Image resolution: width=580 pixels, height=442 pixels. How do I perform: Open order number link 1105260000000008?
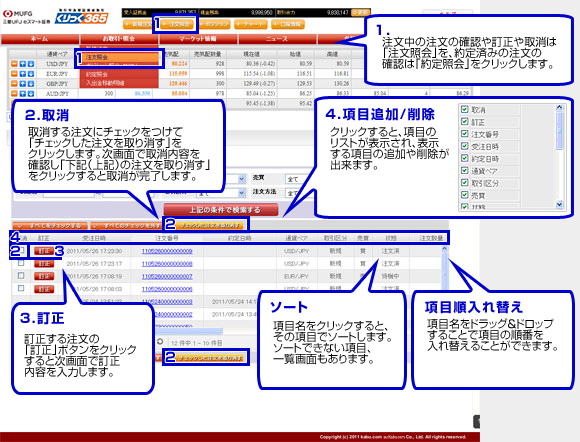[x=167, y=264]
